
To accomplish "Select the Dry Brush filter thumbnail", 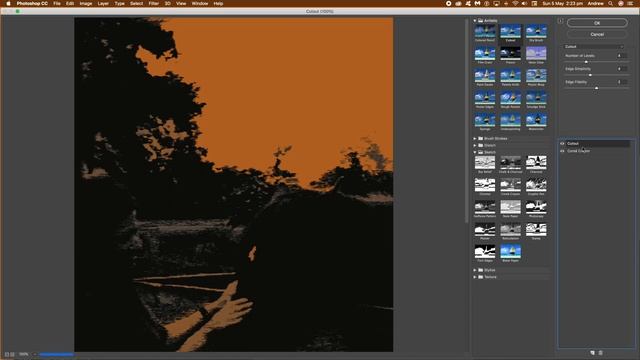I will (536, 31).
